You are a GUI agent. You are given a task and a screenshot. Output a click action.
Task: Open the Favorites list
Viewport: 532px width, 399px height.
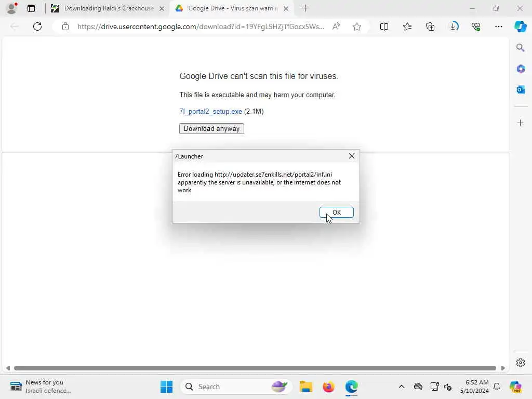coord(407,26)
